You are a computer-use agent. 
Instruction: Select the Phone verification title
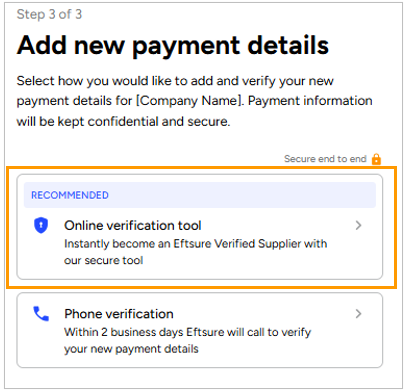tap(119, 314)
